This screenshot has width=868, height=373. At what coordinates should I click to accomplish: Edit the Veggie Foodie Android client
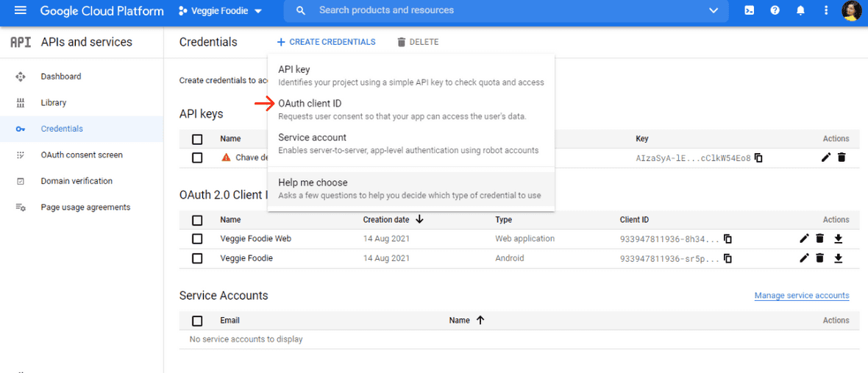click(804, 258)
